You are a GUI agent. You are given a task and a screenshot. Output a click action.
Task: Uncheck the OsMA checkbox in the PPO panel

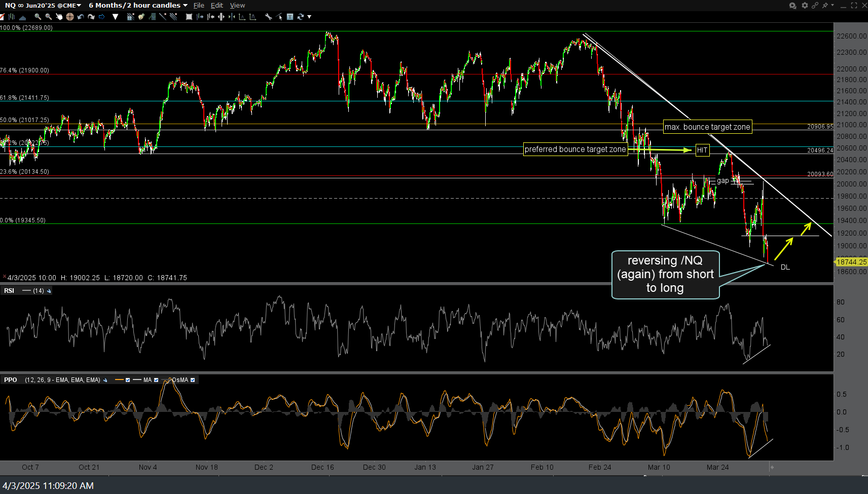[x=193, y=379]
